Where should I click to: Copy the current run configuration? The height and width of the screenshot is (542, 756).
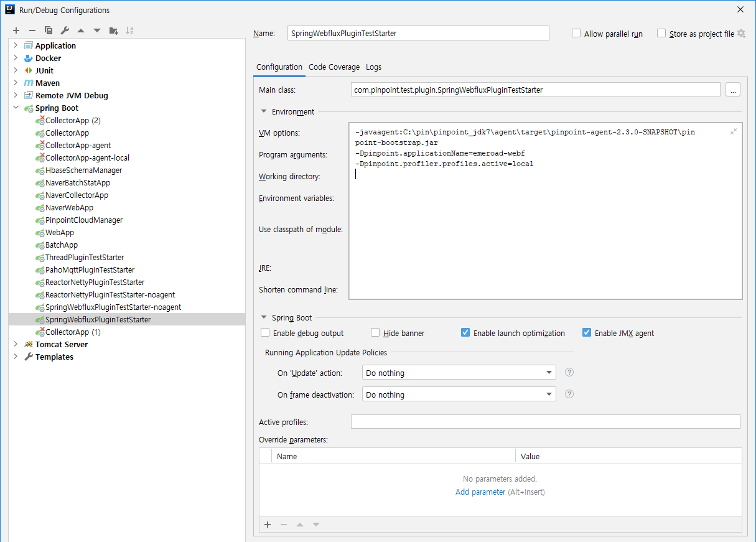click(x=48, y=30)
